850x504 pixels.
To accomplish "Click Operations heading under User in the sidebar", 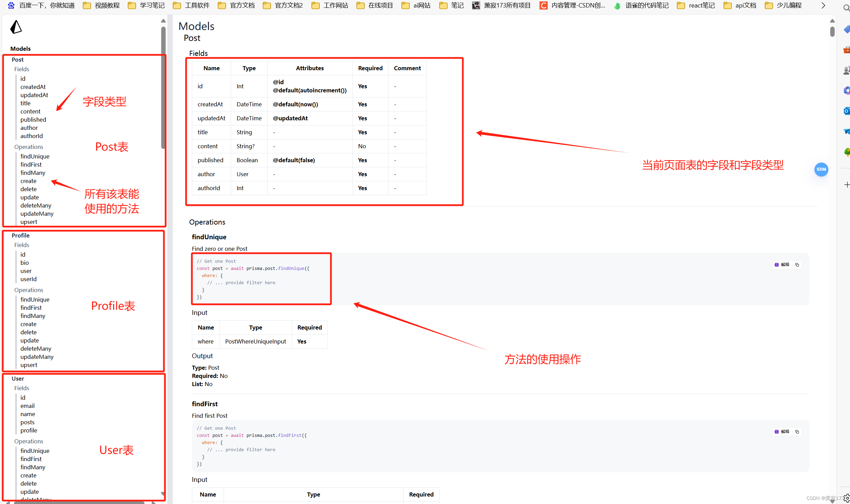I will [x=29, y=441].
